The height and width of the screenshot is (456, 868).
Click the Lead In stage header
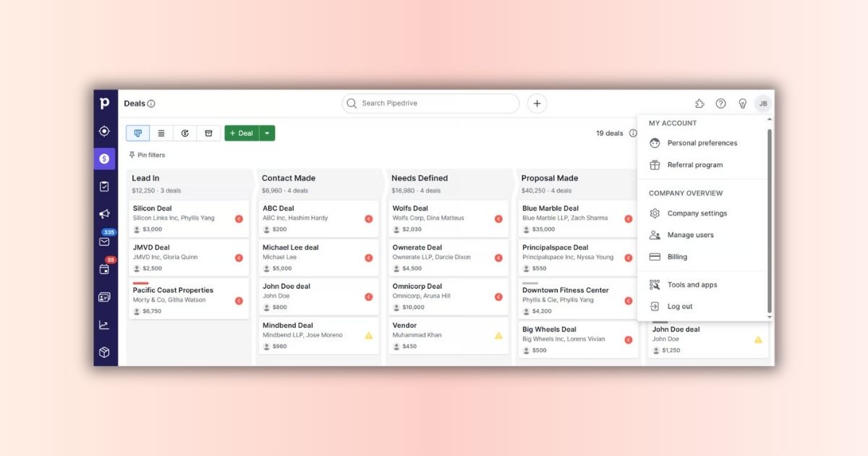point(189,184)
